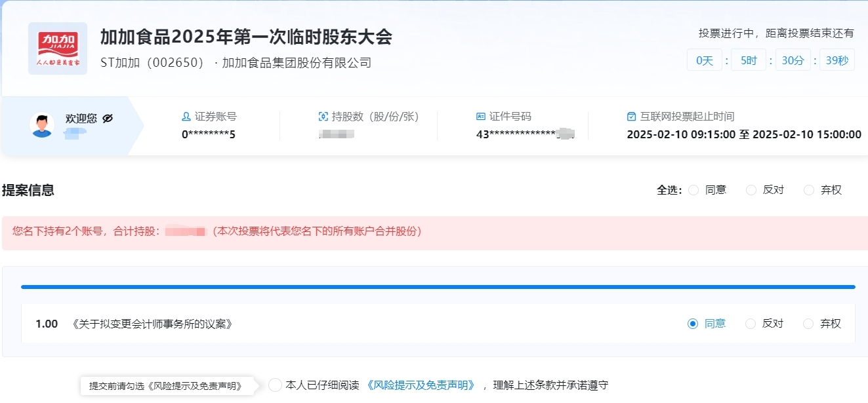Click the blue progress bar above proposal
868x403 pixels.
tap(438, 287)
